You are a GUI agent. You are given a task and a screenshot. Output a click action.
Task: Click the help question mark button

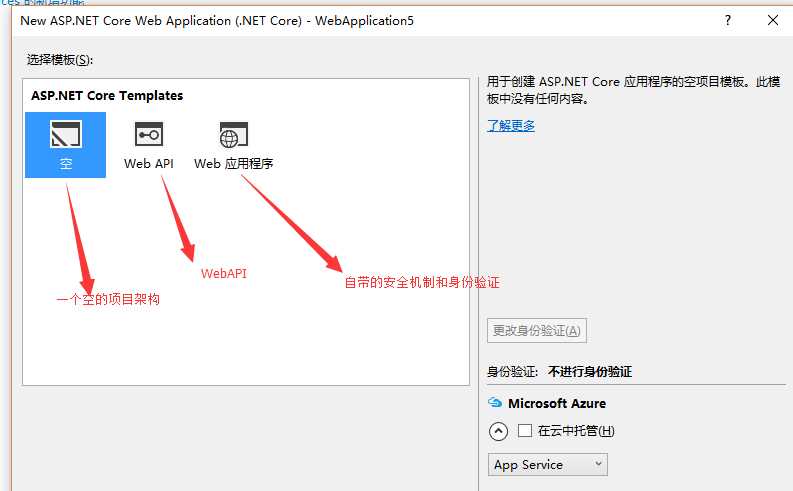pos(728,20)
